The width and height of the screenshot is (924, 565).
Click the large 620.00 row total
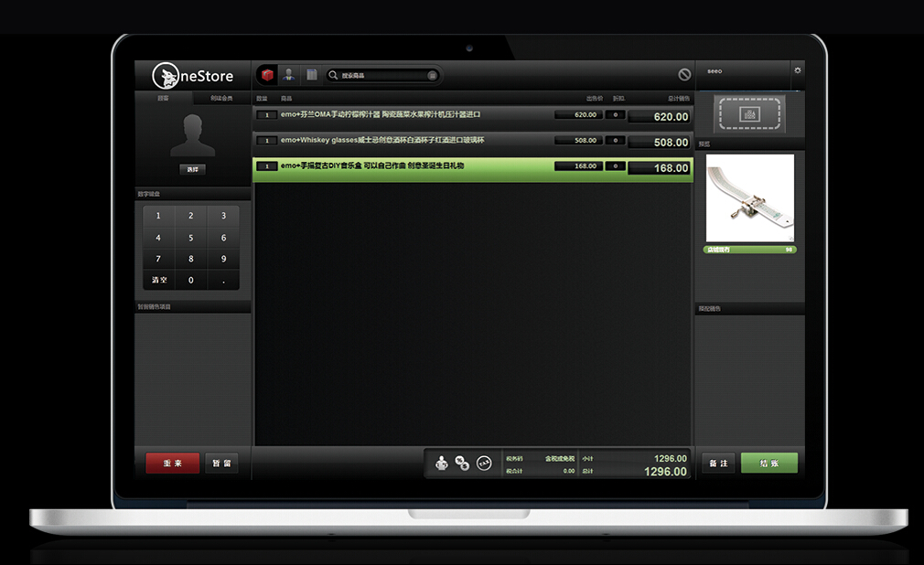click(x=660, y=117)
